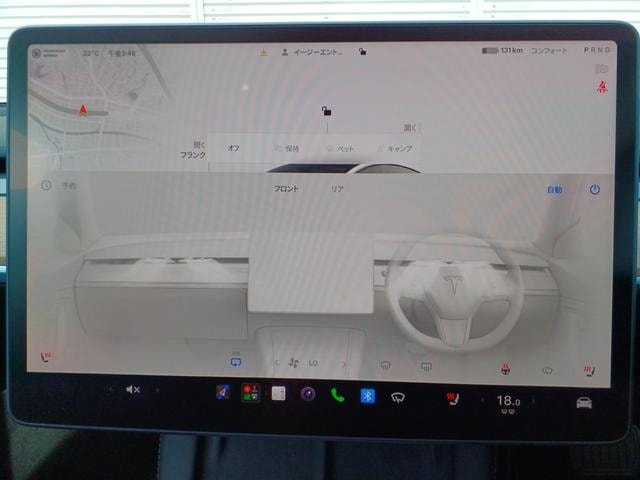Image resolution: width=640 pixels, height=480 pixels.
Task: Turn climate off with the power button
Action: (x=594, y=189)
